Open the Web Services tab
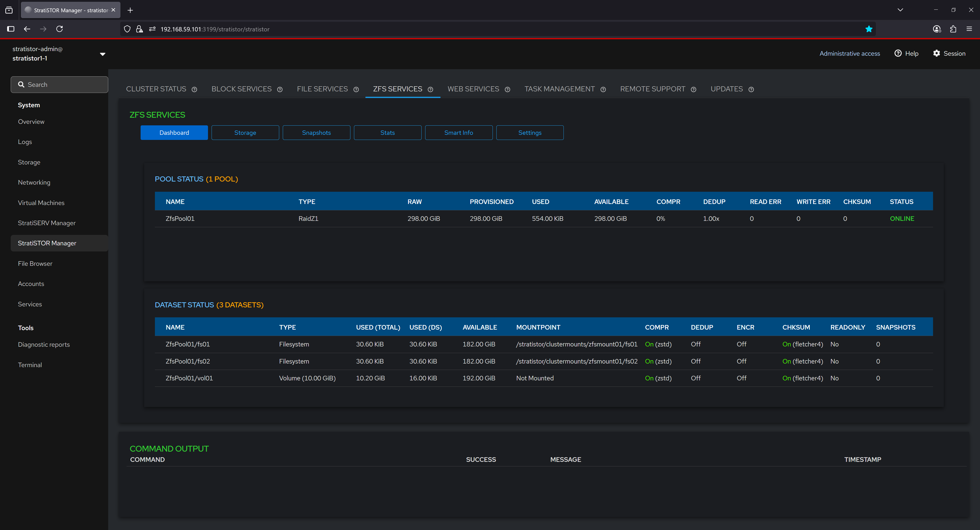 (473, 89)
